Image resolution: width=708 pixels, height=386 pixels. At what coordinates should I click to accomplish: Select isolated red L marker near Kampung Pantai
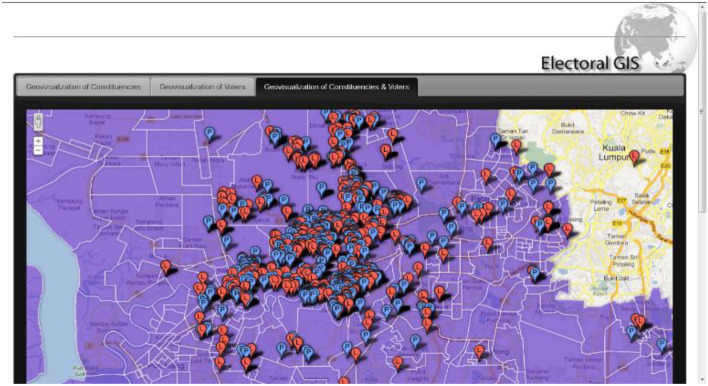(x=166, y=267)
